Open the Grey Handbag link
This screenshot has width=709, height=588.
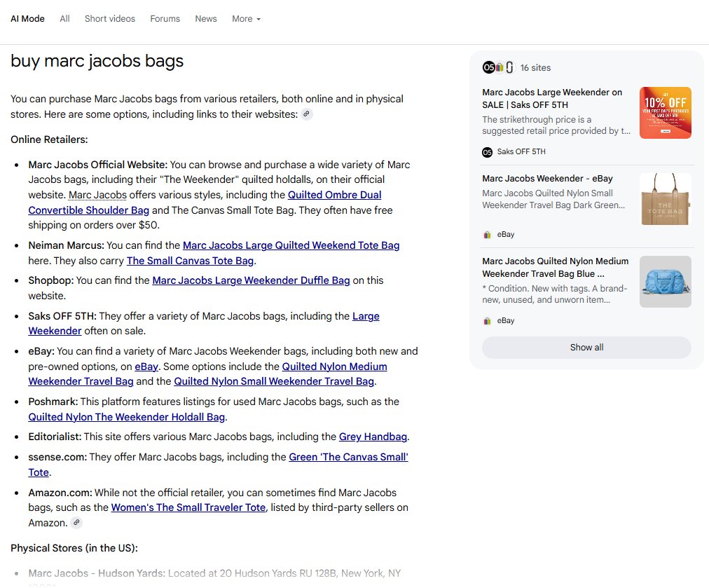(x=373, y=437)
